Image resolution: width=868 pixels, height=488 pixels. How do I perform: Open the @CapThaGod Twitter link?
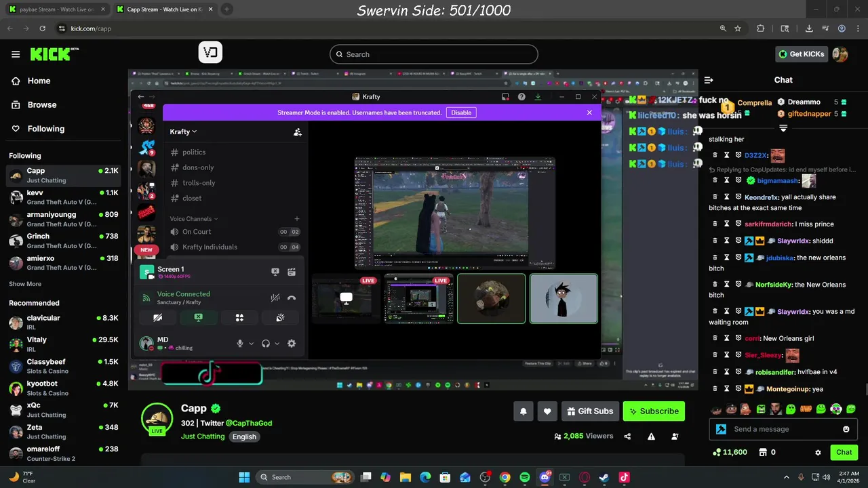pos(249,423)
